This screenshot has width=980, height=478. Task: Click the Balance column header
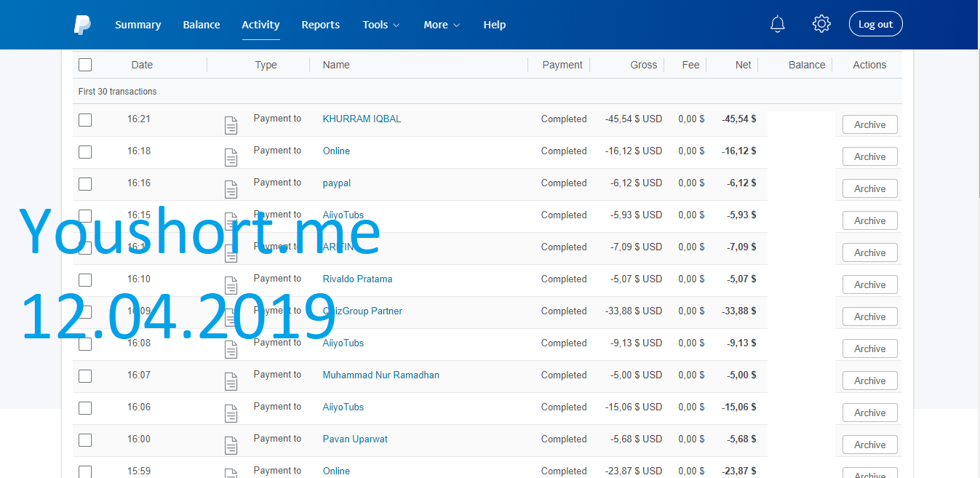(807, 65)
